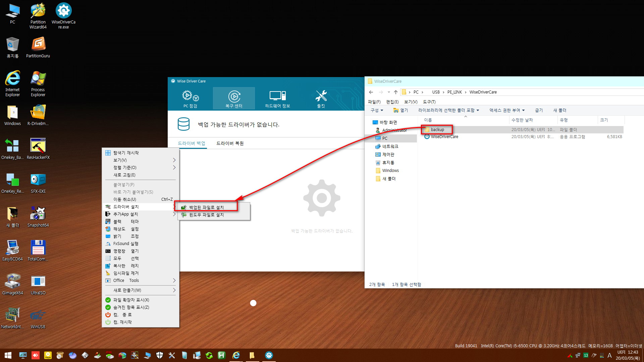
Task: Click 새 폴더 toolbar button
Action: coord(560,110)
